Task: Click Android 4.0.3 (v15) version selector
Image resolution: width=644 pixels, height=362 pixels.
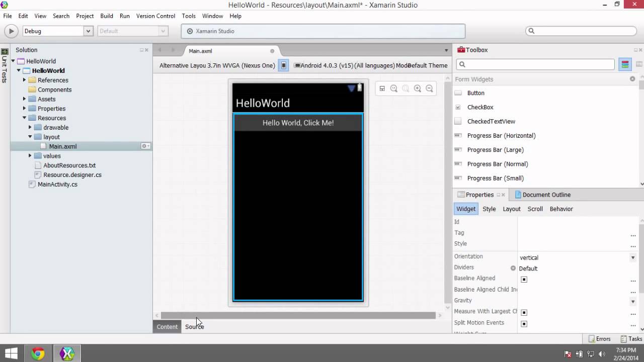Action: [324, 65]
